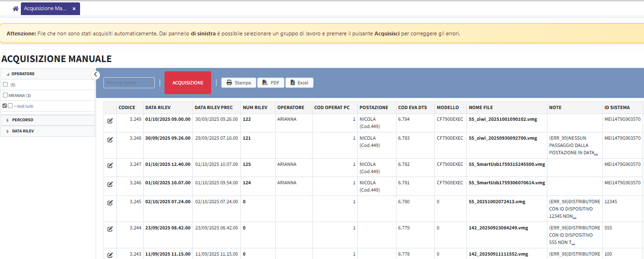Edit record 3.243
644x259 pixels.
point(110,255)
